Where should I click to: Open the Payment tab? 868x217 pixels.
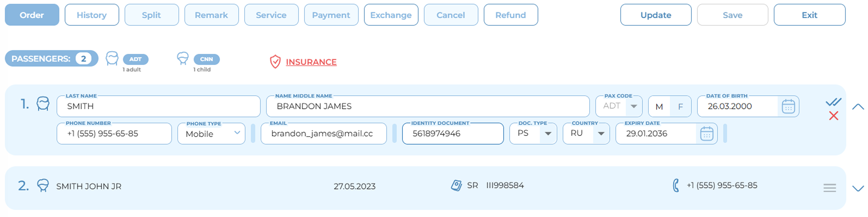[331, 15]
